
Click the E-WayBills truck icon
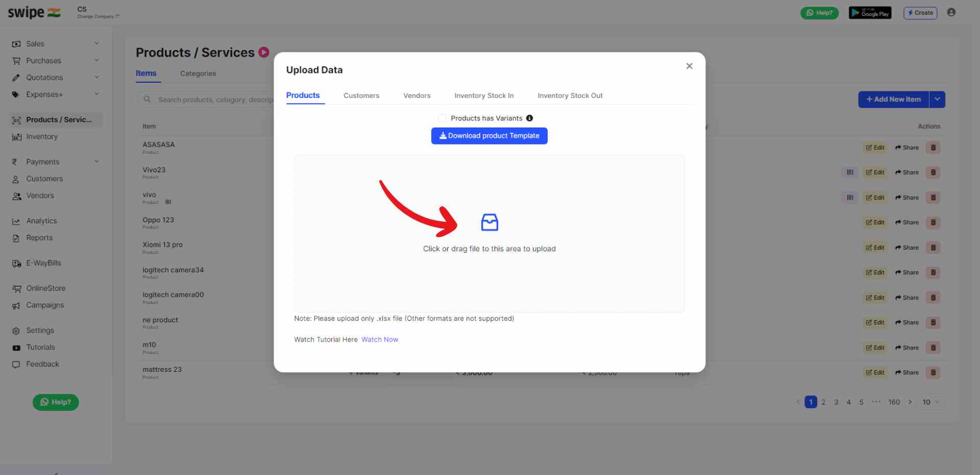tap(16, 264)
